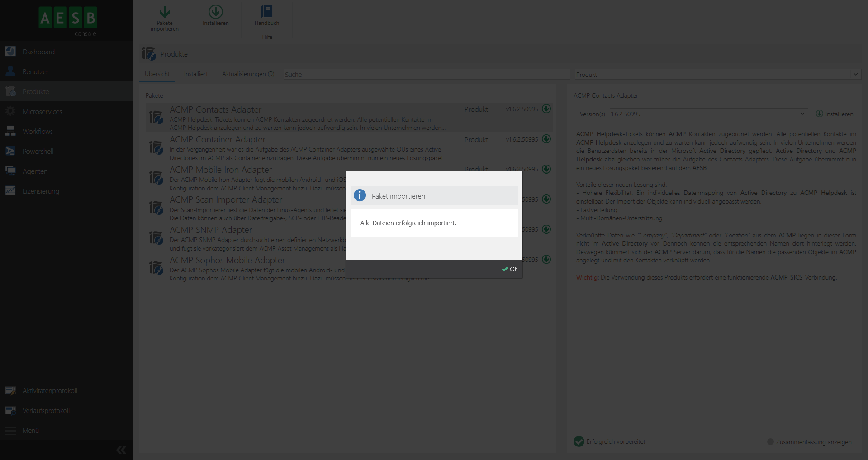The width and height of the screenshot is (868, 460).
Task: Open Microservices in the sidebar
Action: coord(42,112)
